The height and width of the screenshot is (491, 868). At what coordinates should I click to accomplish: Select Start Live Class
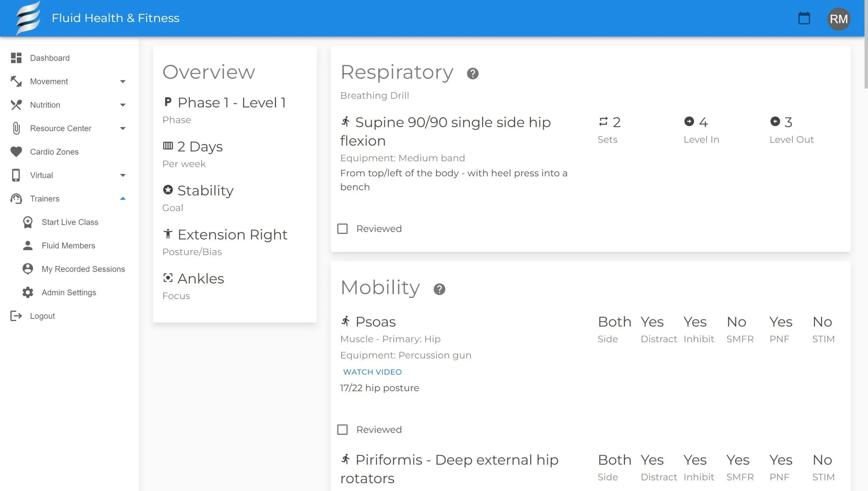coord(70,222)
